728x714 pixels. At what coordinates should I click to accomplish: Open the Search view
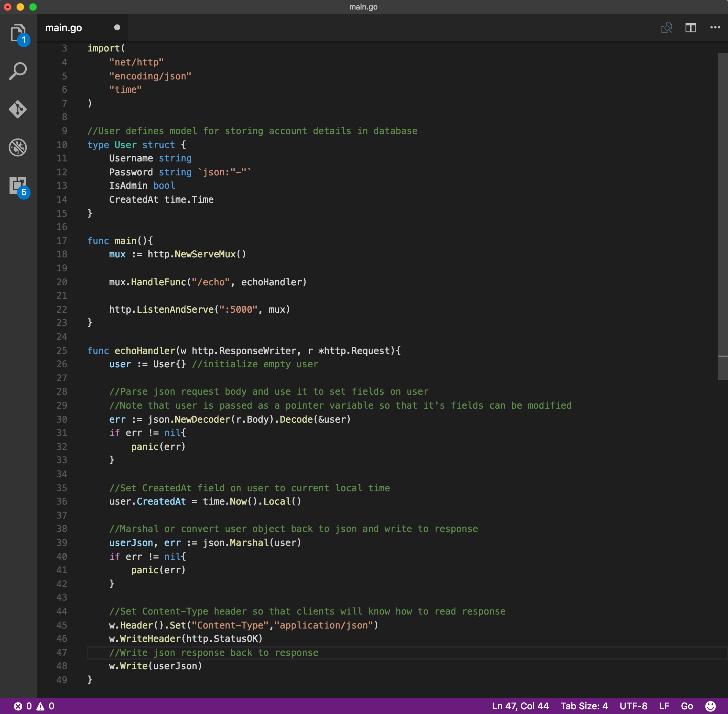[17, 71]
